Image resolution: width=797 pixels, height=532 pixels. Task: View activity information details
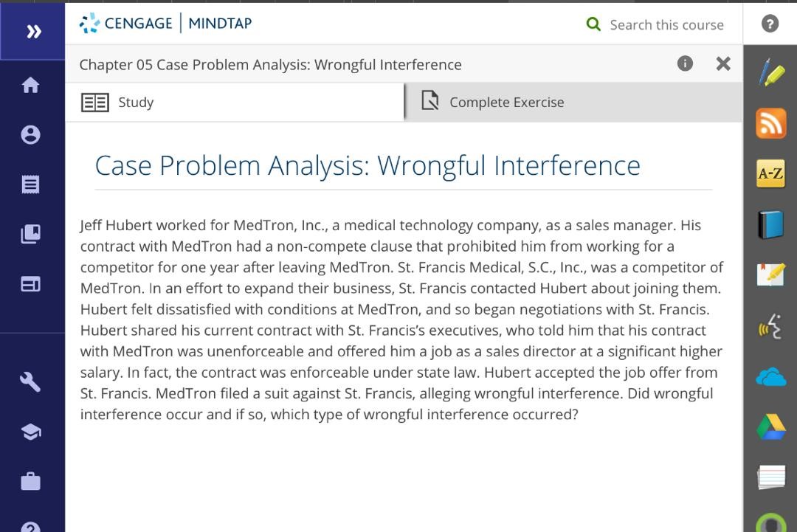tap(685, 63)
